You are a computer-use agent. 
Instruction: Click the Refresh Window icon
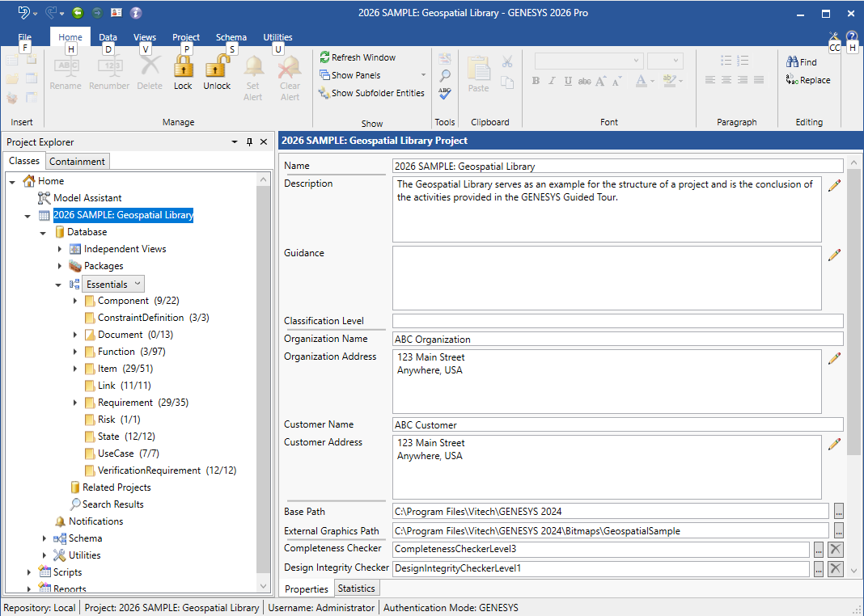pyautogui.click(x=324, y=57)
